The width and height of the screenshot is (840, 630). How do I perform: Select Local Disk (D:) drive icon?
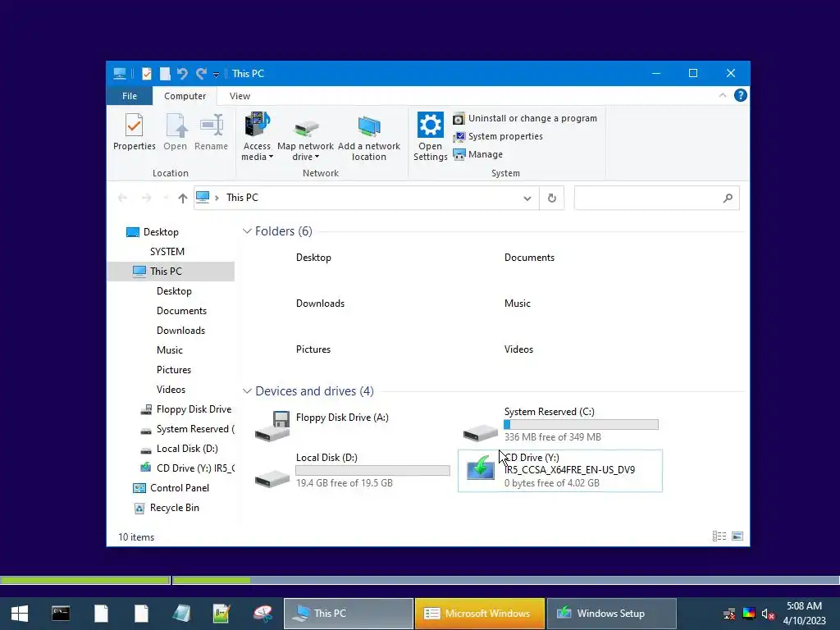coord(272,478)
